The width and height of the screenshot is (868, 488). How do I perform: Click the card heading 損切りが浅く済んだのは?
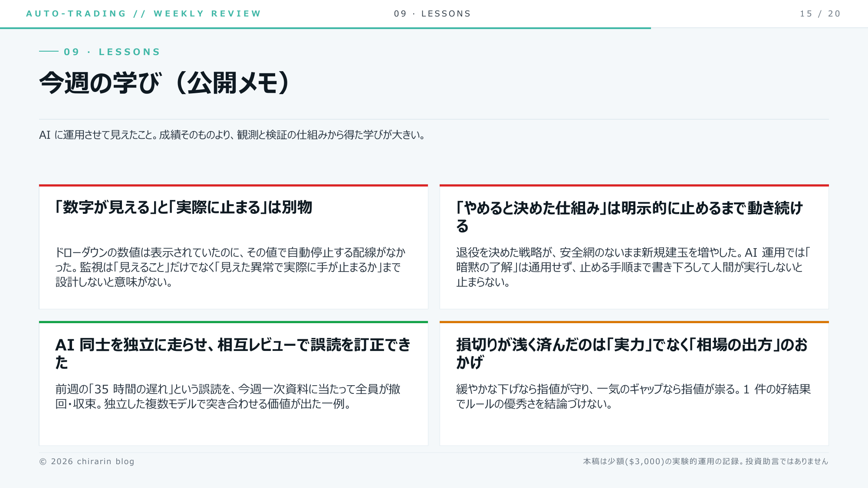(631, 354)
